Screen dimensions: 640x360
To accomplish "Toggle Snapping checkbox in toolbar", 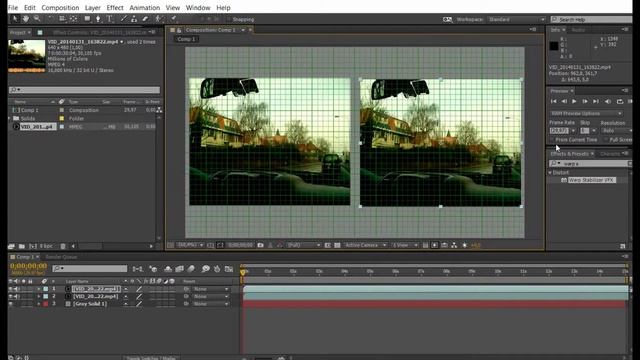I will coord(229,19).
